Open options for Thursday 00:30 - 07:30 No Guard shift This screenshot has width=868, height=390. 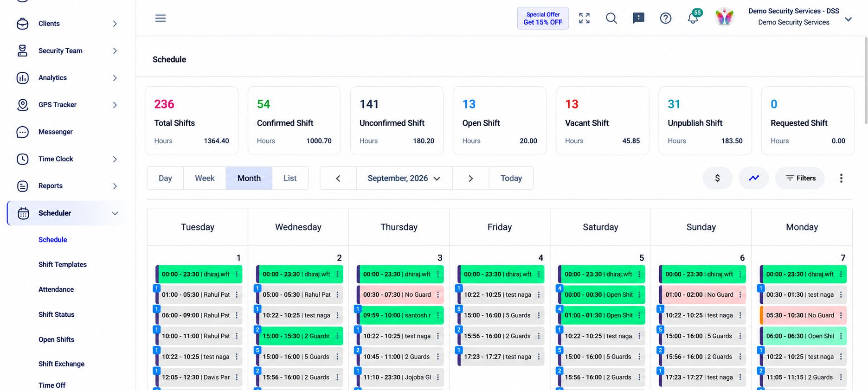438,295
